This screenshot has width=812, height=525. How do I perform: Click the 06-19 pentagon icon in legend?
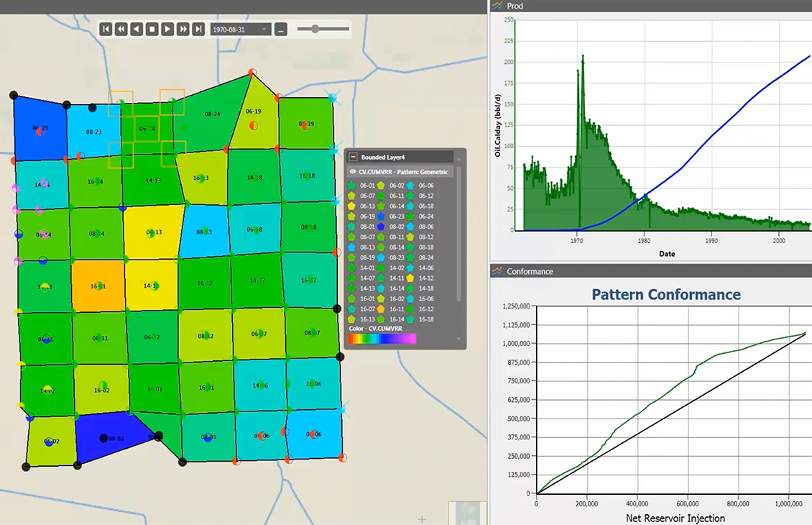click(351, 216)
